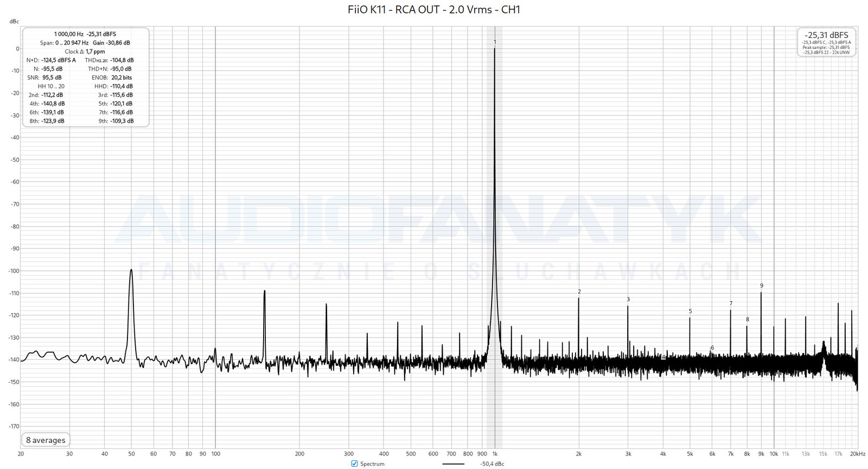The image size is (868, 469).
Task: Click harmonic marker '3' at the 3 kHz peak
Action: pos(628,299)
